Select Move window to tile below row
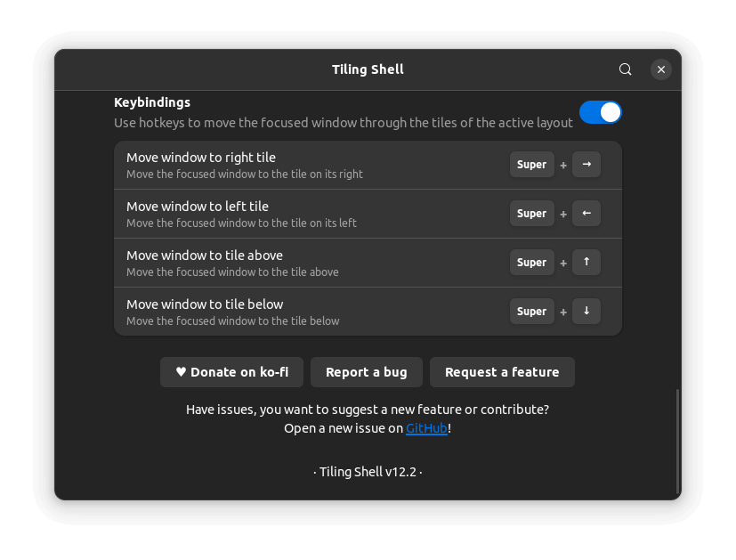 point(311,312)
